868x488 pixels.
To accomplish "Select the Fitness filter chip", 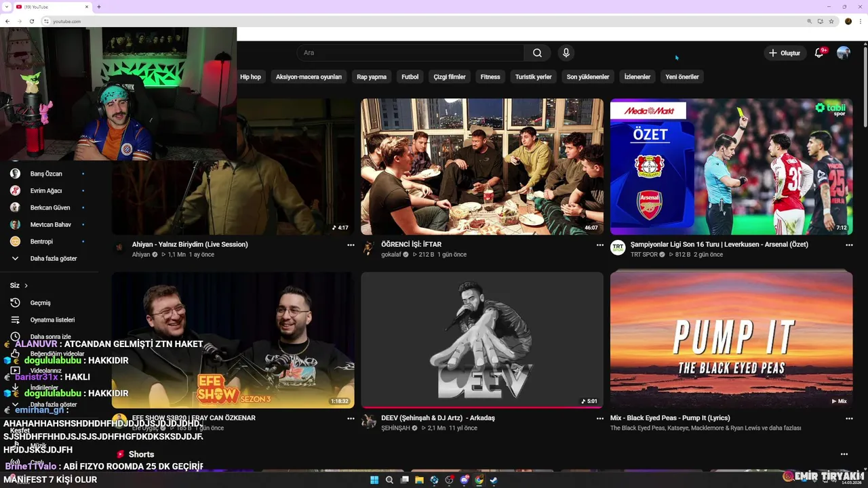I will tap(490, 77).
